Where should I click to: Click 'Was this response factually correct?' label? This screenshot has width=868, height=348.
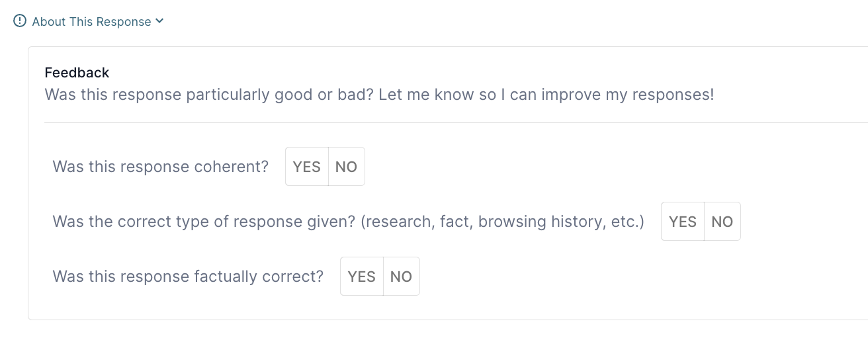pos(188,277)
